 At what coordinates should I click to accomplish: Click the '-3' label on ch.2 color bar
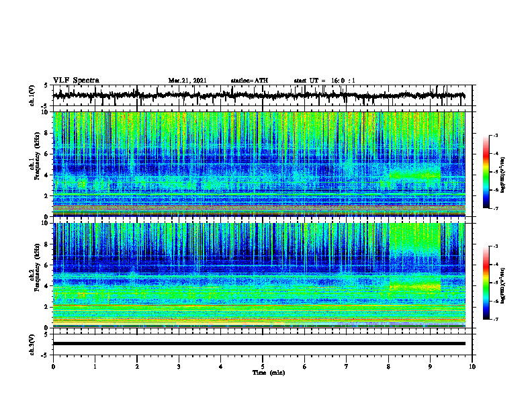pos(495,246)
